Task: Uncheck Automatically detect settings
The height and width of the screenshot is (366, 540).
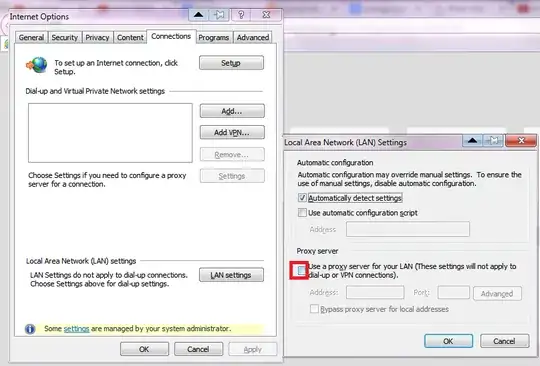Action: coord(302,198)
